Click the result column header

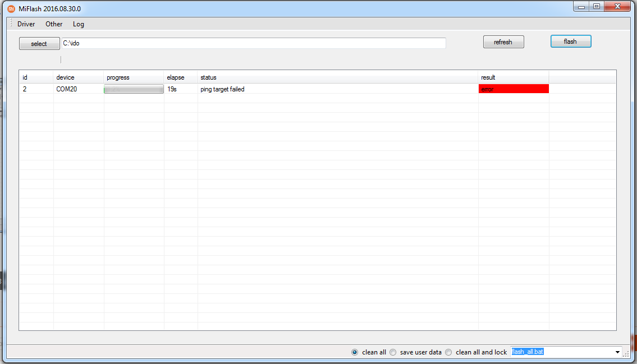point(514,77)
